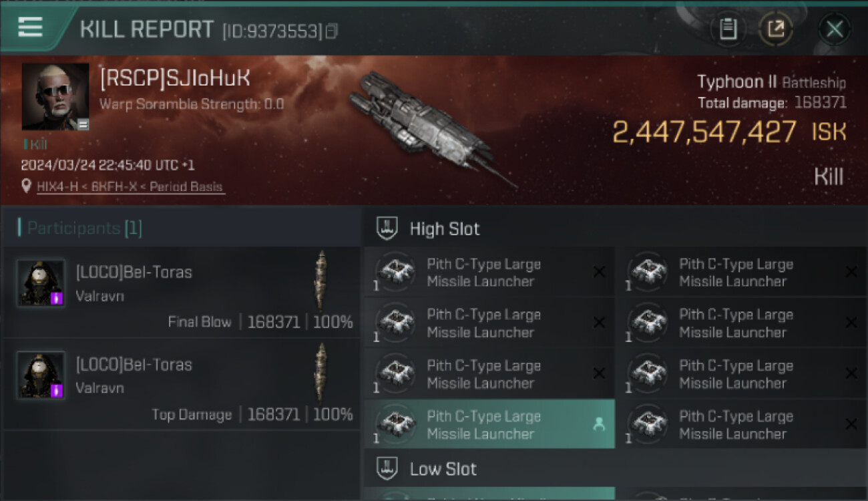Click X on top-right Pith launcher
868x501 pixels.
pos(851,272)
